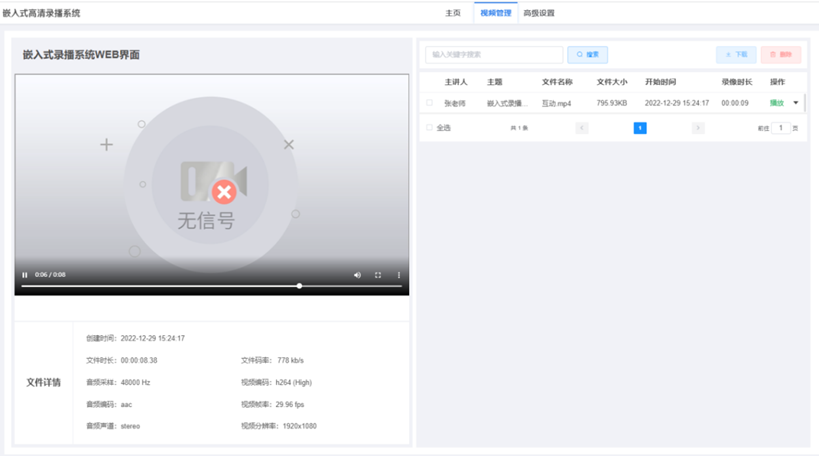The width and height of the screenshot is (819, 456).
Task: Expand the row operations dropdown arrow
Action: tap(796, 103)
